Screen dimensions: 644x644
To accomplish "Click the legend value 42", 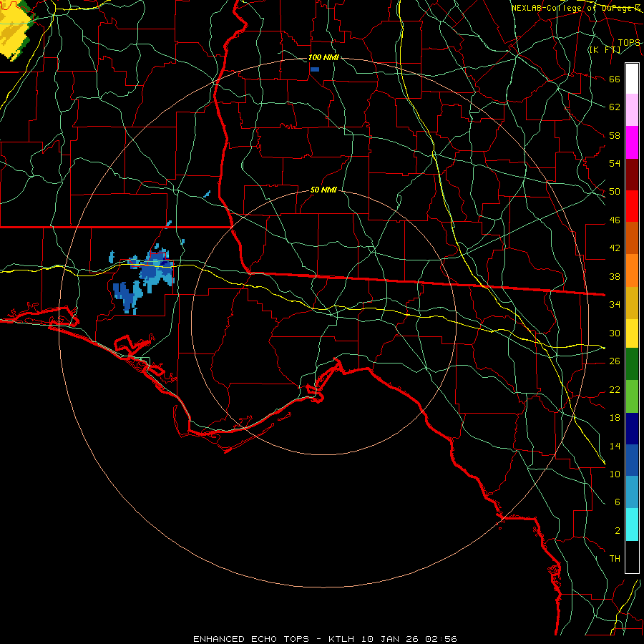I will (x=615, y=248).
